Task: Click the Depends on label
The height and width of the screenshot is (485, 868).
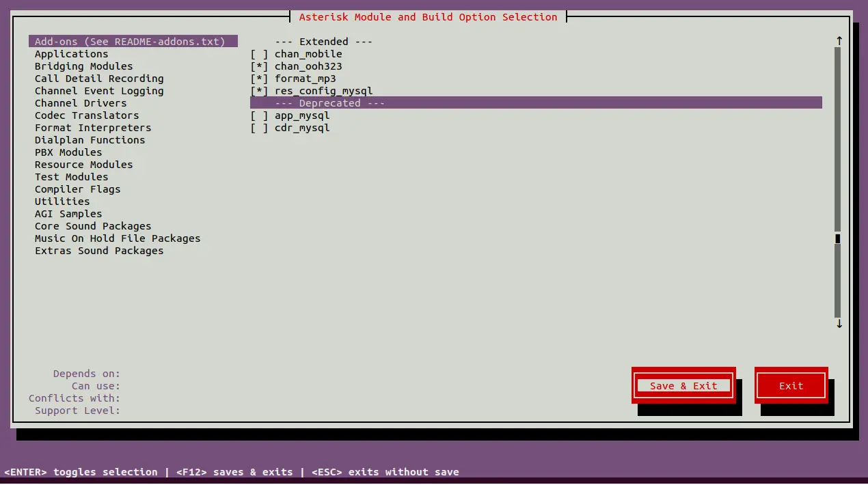Action: (x=87, y=374)
